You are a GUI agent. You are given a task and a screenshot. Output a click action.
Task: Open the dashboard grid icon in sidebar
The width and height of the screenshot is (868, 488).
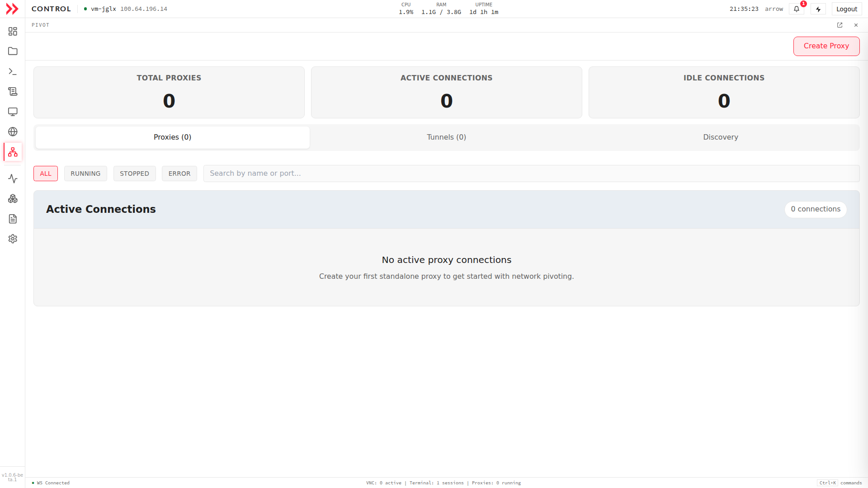pos(13,31)
